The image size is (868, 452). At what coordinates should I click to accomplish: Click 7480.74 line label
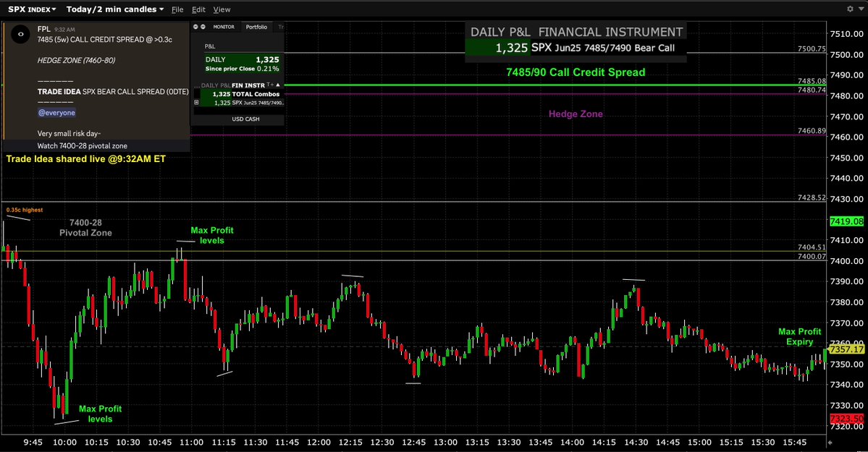(x=812, y=90)
